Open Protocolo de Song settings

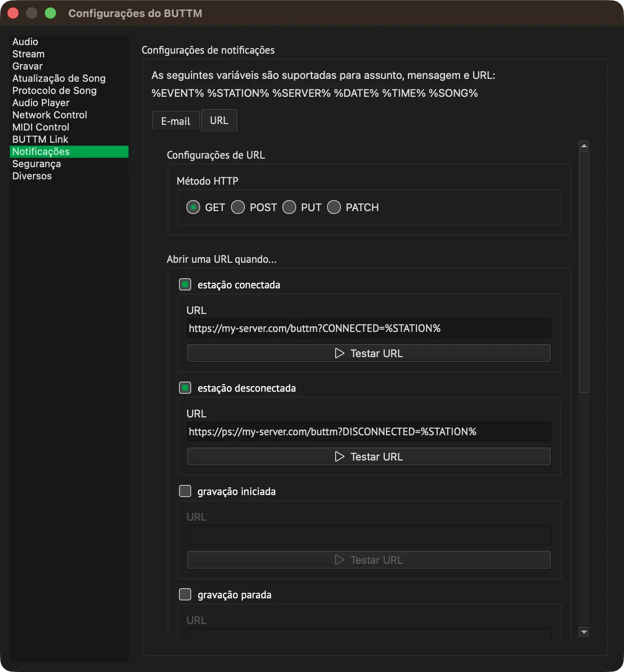(x=69, y=90)
